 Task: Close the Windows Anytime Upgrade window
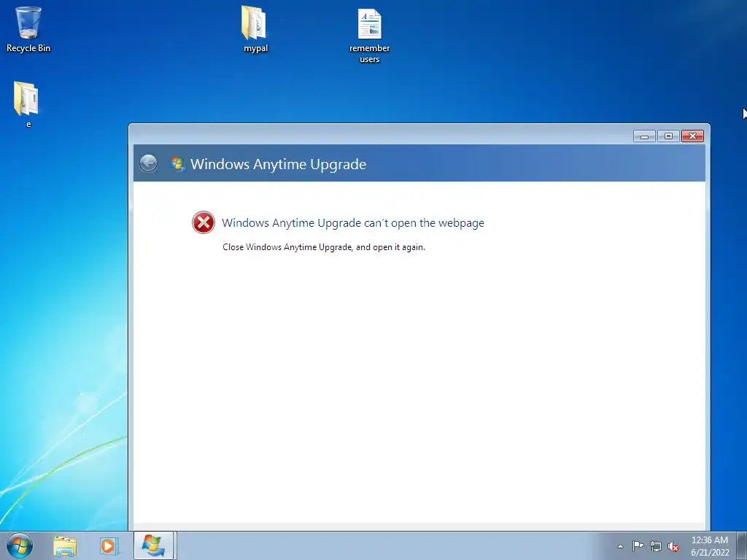coord(692,136)
